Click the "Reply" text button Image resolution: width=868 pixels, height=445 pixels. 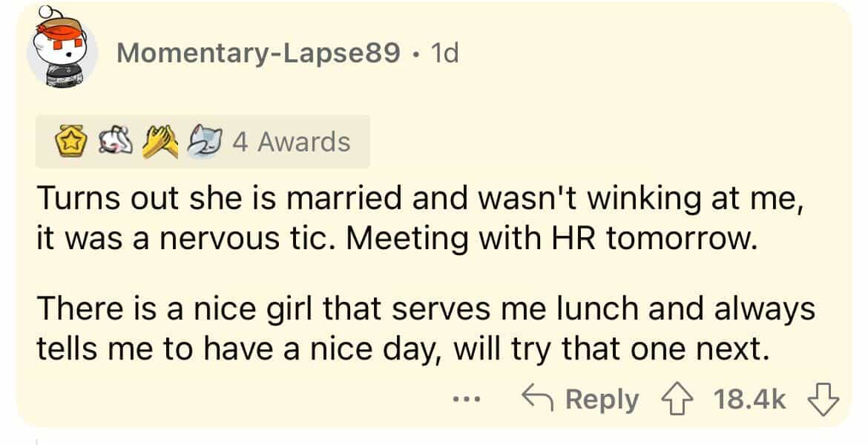coord(602,401)
